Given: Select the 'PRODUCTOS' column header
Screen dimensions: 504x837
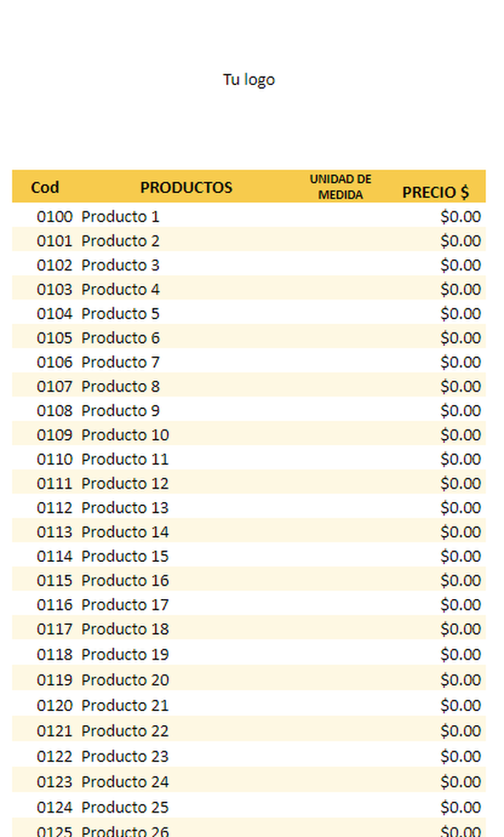Looking at the screenshot, I should pyautogui.click(x=186, y=188).
